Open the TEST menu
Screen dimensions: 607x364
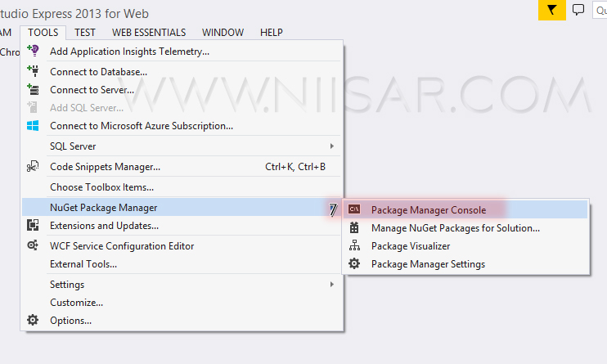click(85, 33)
